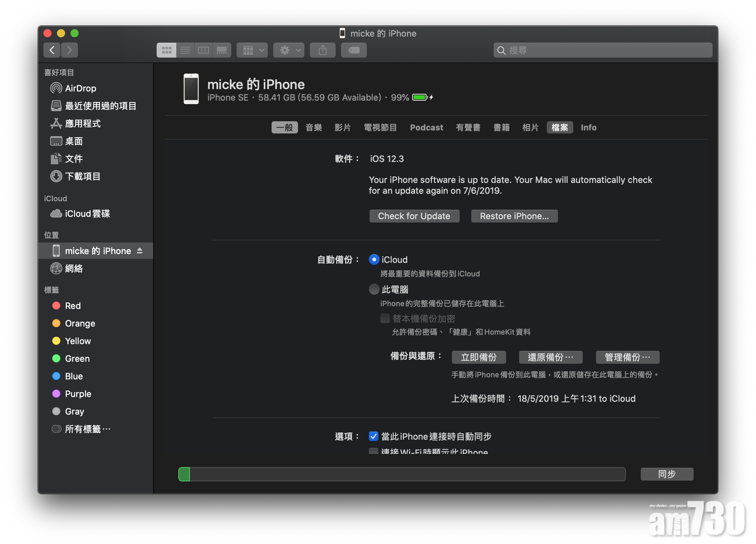Switch to icon view in toolbar
This screenshot has width=756, height=544.
pos(166,50)
